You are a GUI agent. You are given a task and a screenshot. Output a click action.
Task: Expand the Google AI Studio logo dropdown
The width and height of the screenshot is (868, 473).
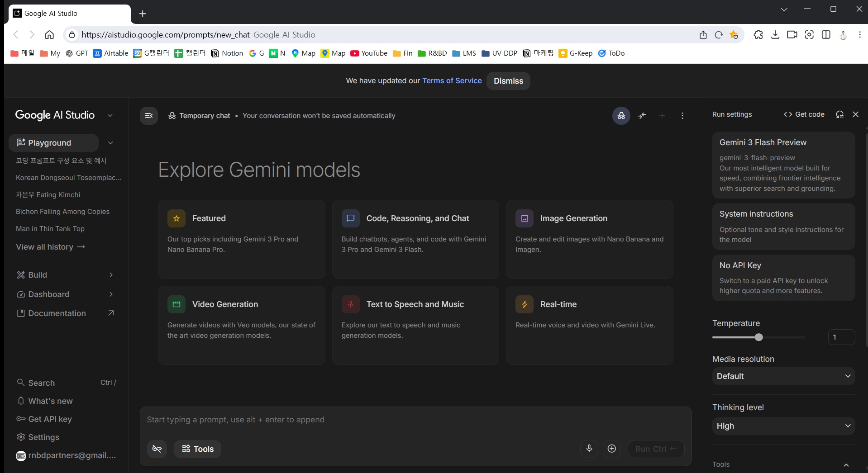point(110,115)
